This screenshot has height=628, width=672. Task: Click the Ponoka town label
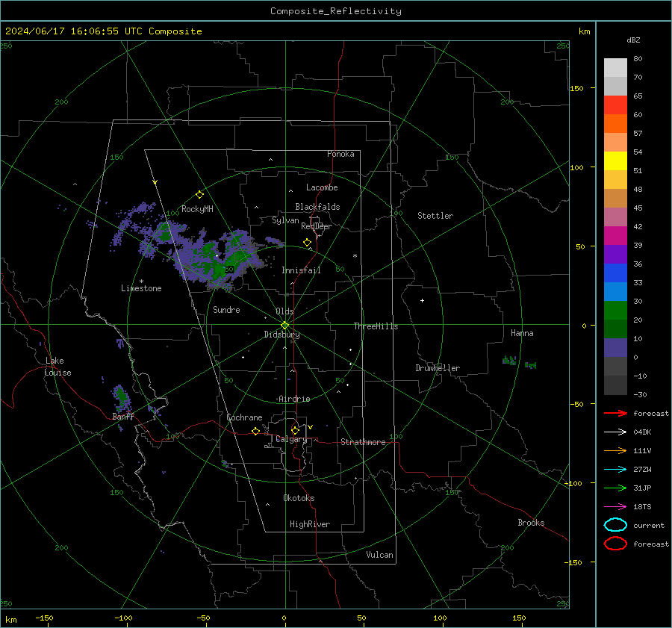point(340,154)
